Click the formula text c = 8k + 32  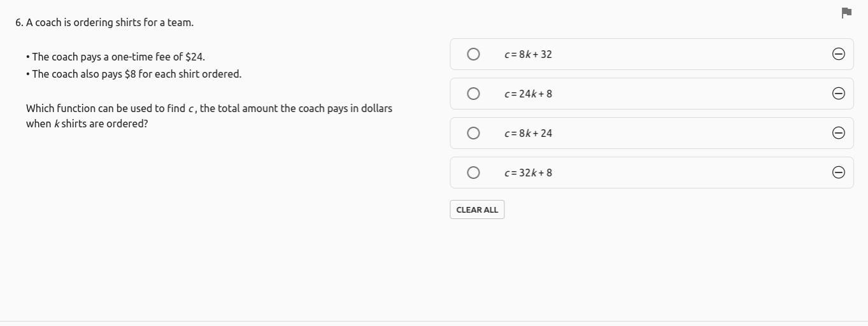tap(528, 55)
